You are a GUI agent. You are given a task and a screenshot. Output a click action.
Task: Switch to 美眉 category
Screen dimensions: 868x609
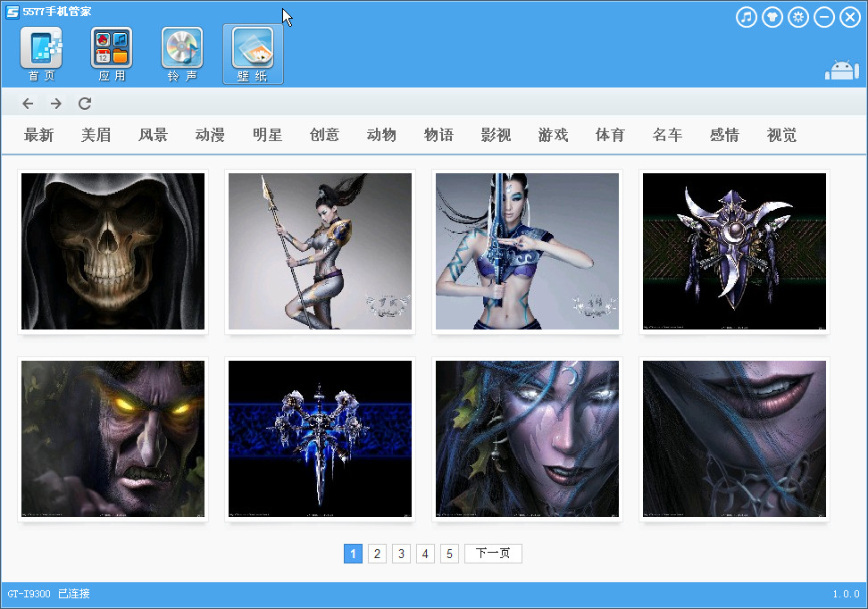pyautogui.click(x=96, y=135)
